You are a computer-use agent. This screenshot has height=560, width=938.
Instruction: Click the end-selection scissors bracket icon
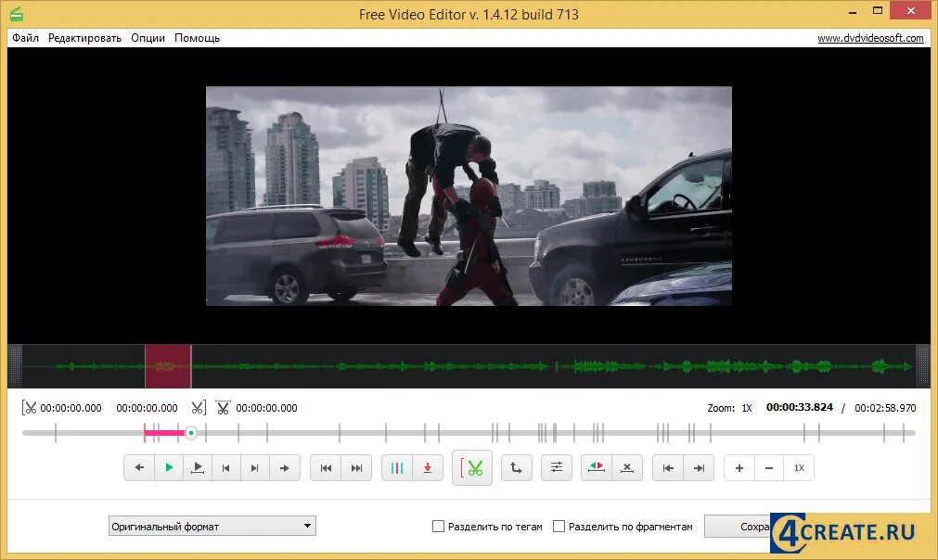tap(199, 408)
